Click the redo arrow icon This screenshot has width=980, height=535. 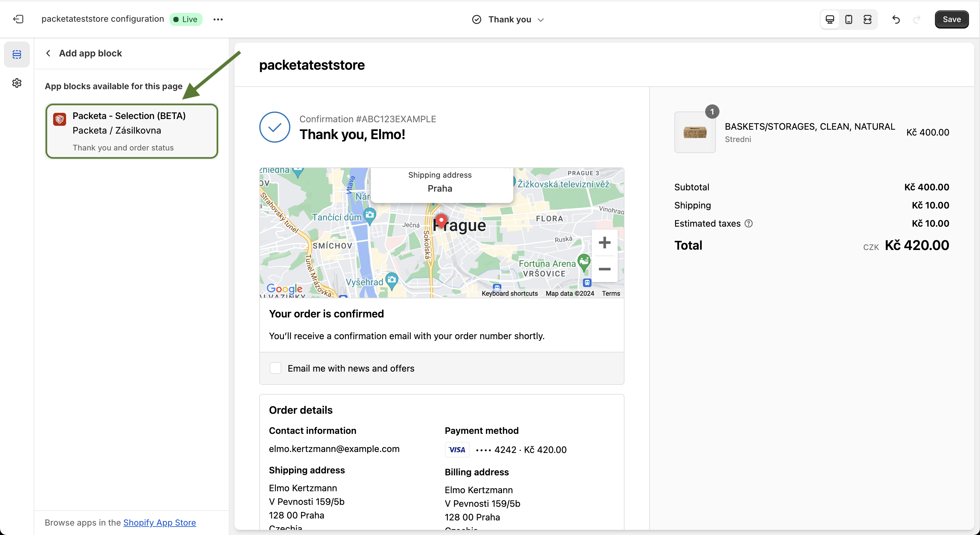pyautogui.click(x=917, y=19)
